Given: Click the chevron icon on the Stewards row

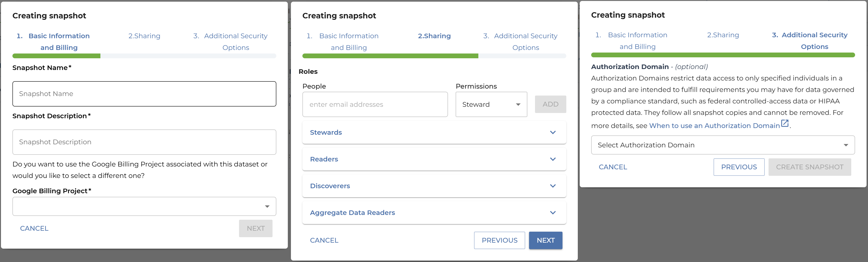Looking at the screenshot, I should click(553, 132).
